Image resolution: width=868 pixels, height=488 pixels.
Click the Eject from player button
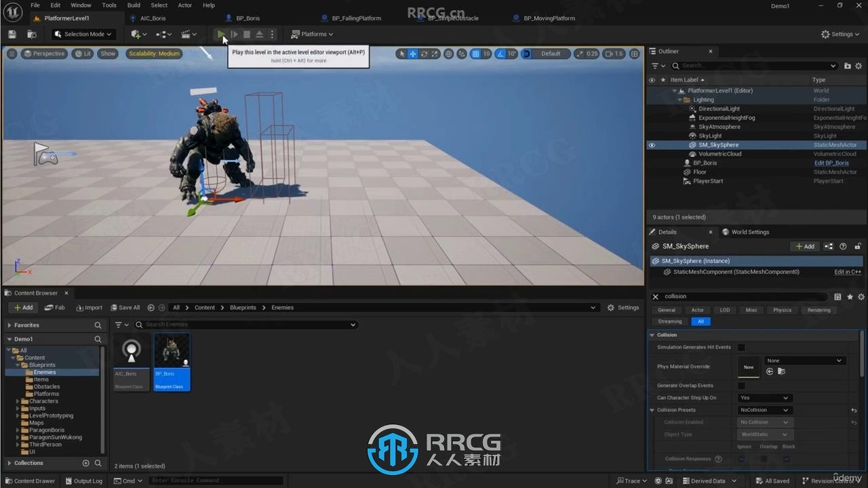tap(259, 34)
